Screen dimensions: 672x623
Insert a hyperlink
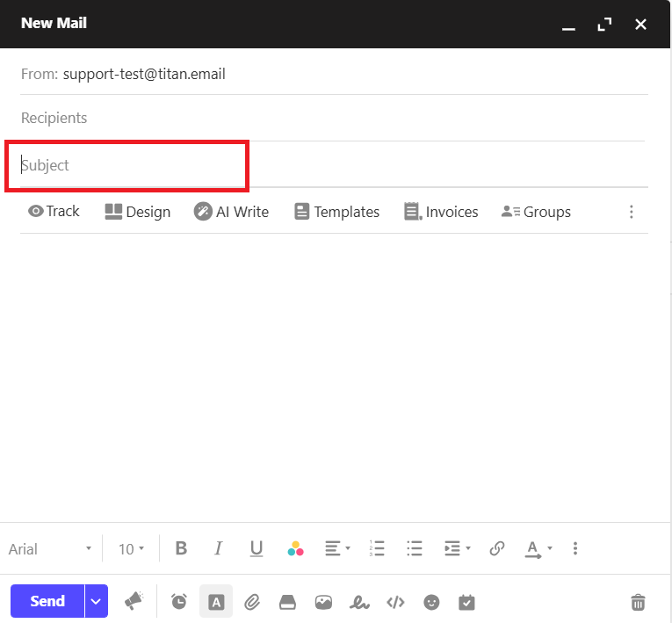tap(497, 548)
